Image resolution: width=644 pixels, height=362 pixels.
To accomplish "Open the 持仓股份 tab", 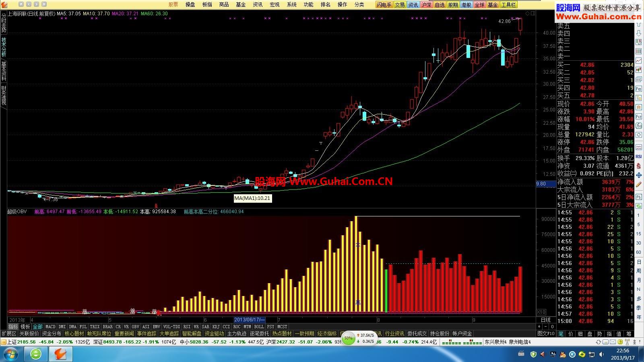I will pyautogui.click(x=440, y=333).
